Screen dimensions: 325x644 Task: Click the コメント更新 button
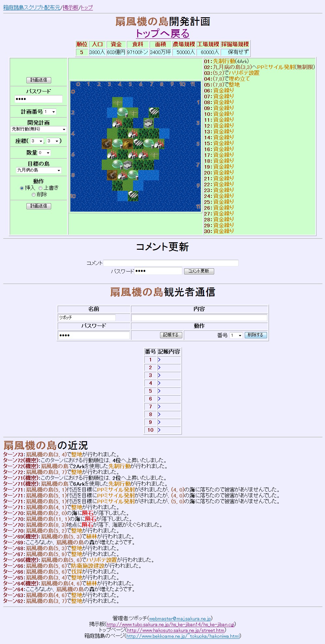coord(199,271)
